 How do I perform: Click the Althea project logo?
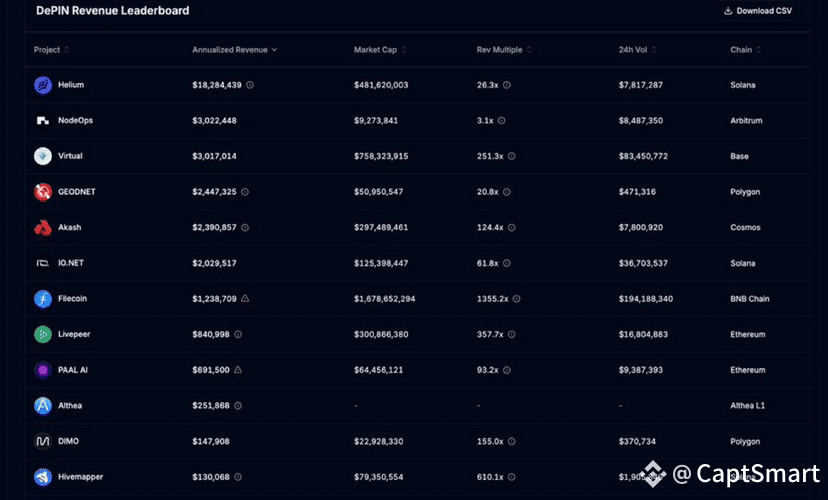coord(43,405)
